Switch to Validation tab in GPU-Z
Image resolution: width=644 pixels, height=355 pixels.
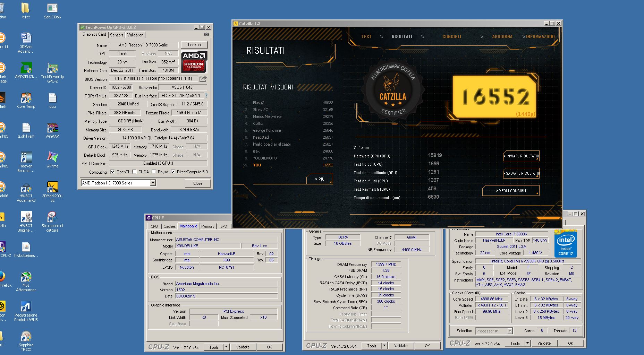135,35
